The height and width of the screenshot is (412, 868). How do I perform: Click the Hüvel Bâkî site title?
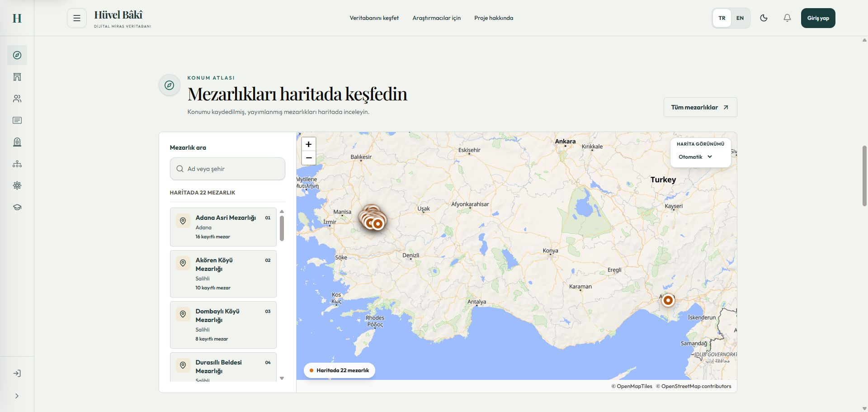pyautogui.click(x=118, y=15)
